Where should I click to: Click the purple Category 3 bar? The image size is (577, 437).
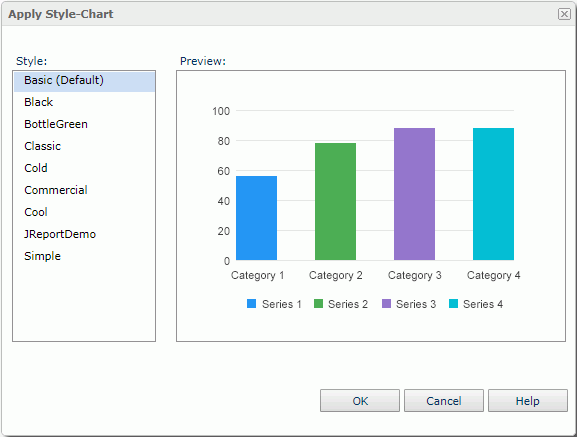pyautogui.click(x=414, y=194)
